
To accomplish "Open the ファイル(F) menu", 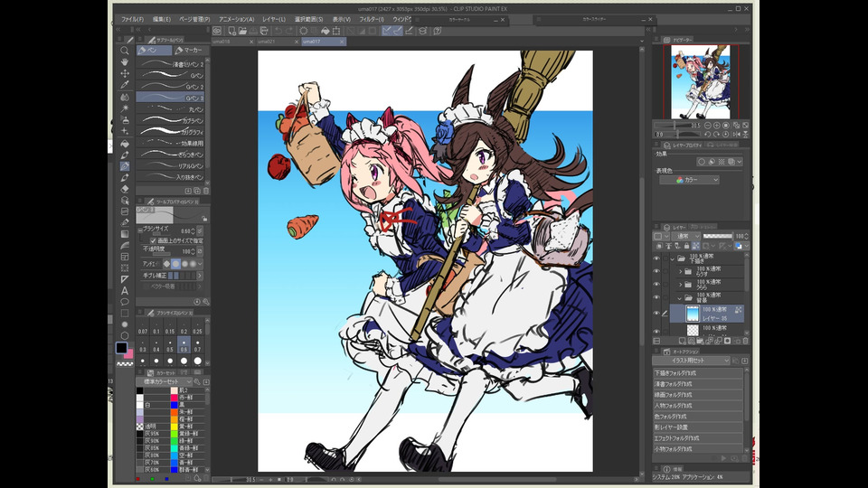I will (x=132, y=19).
